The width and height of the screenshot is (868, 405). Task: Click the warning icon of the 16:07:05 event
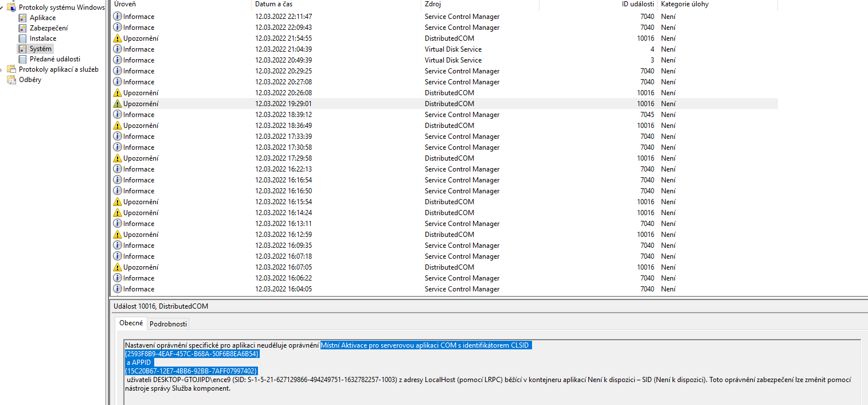click(118, 267)
